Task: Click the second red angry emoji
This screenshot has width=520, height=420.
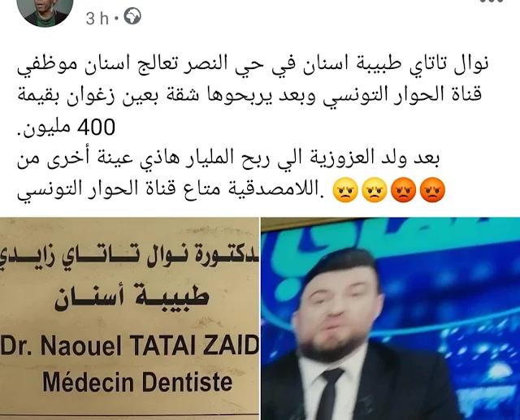Action: click(x=403, y=190)
